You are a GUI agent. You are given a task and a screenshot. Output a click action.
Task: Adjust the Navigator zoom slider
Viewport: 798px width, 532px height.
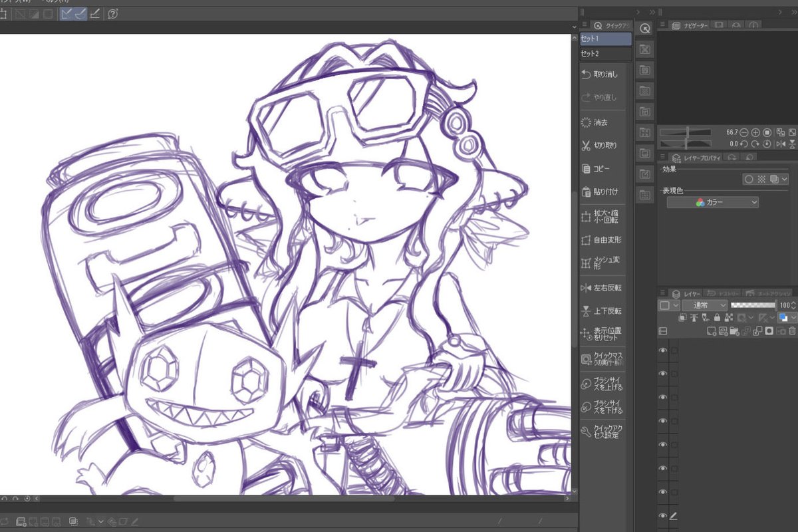pos(687,132)
